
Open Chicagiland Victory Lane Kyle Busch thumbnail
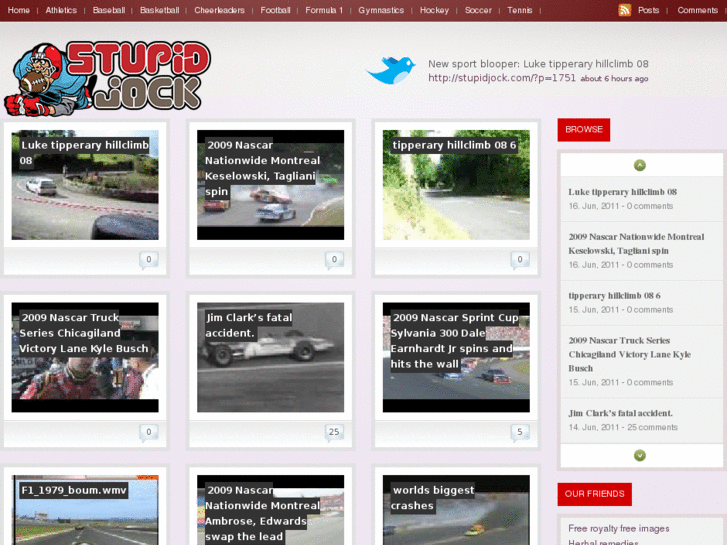(x=85, y=357)
